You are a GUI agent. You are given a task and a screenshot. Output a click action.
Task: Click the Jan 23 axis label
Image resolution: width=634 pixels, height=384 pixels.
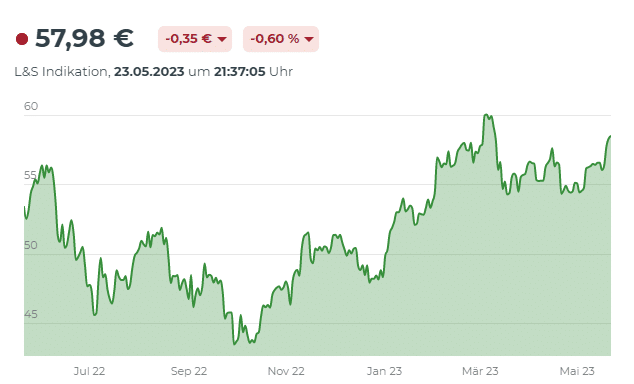click(x=384, y=371)
